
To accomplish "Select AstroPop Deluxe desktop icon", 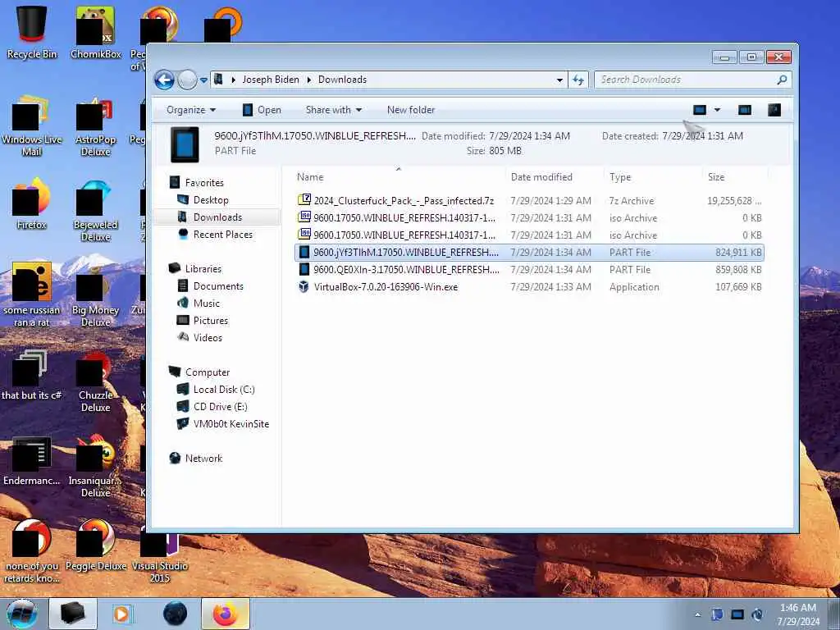I will 96,126.
